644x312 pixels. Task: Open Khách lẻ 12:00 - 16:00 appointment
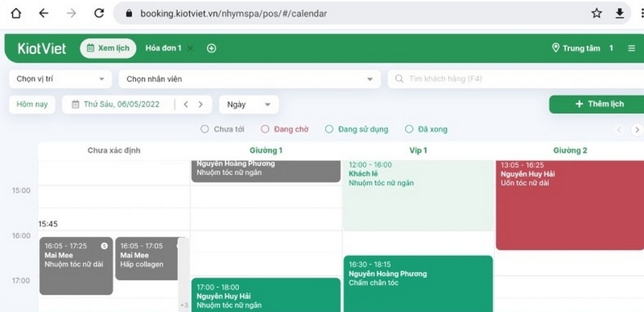tap(418, 195)
